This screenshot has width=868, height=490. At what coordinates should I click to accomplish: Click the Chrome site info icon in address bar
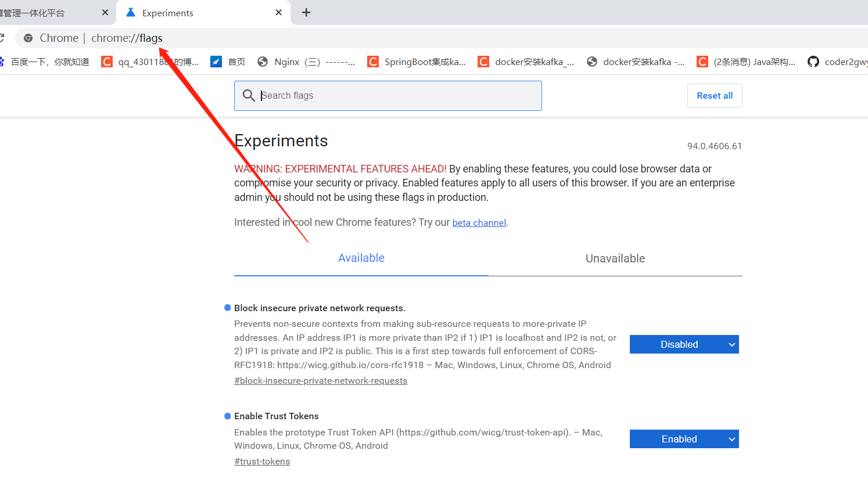(28, 38)
